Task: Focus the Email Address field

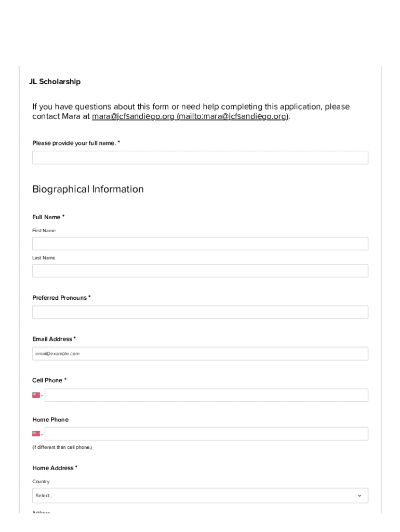Action: (x=200, y=354)
